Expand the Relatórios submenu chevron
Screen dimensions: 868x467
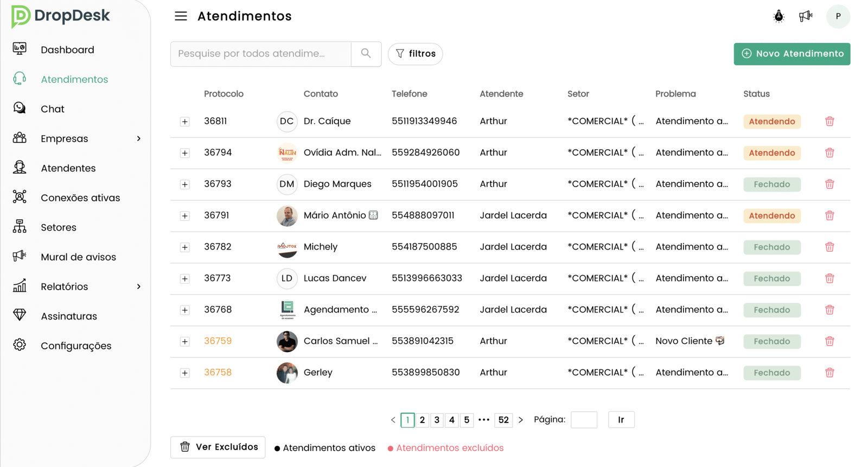[138, 286]
